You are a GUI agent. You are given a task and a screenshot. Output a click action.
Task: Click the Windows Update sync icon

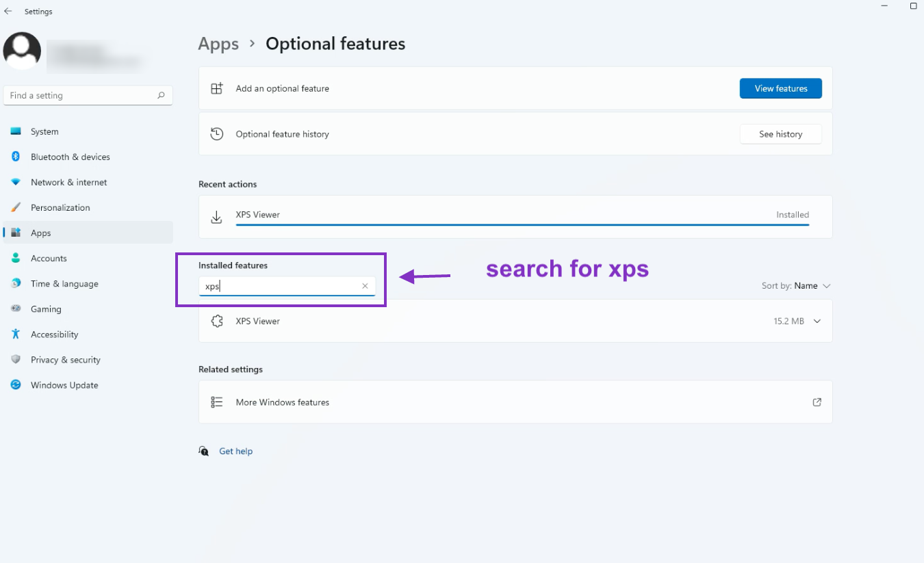(x=16, y=384)
